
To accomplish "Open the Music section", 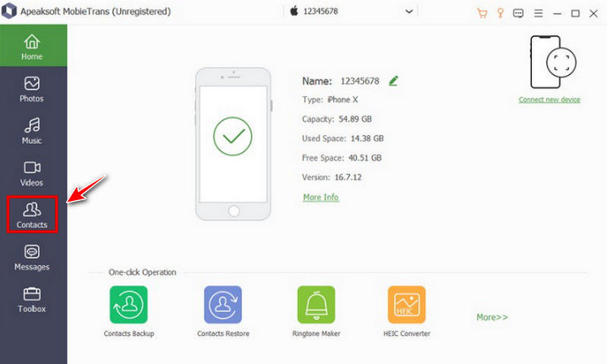I will point(32,131).
